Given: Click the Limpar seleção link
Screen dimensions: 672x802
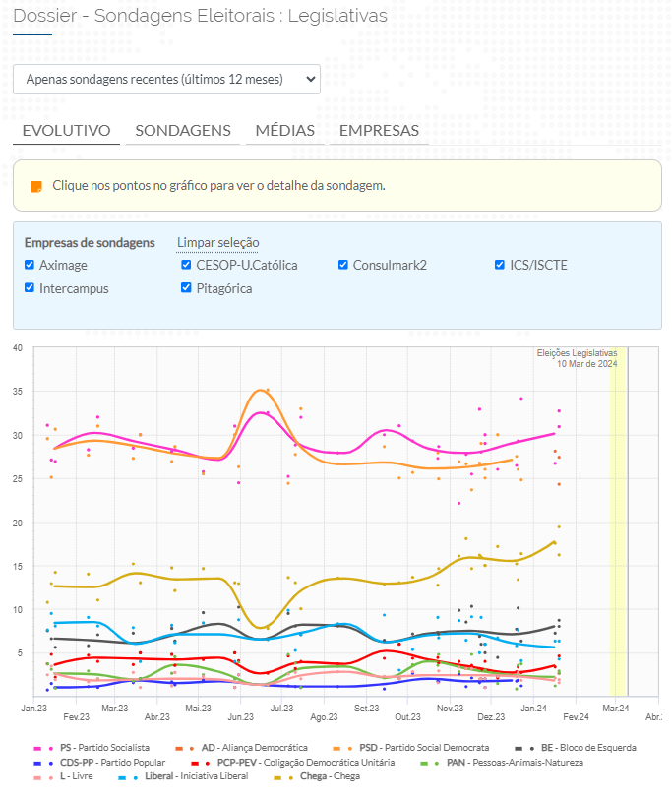Looking at the screenshot, I should click(x=217, y=243).
